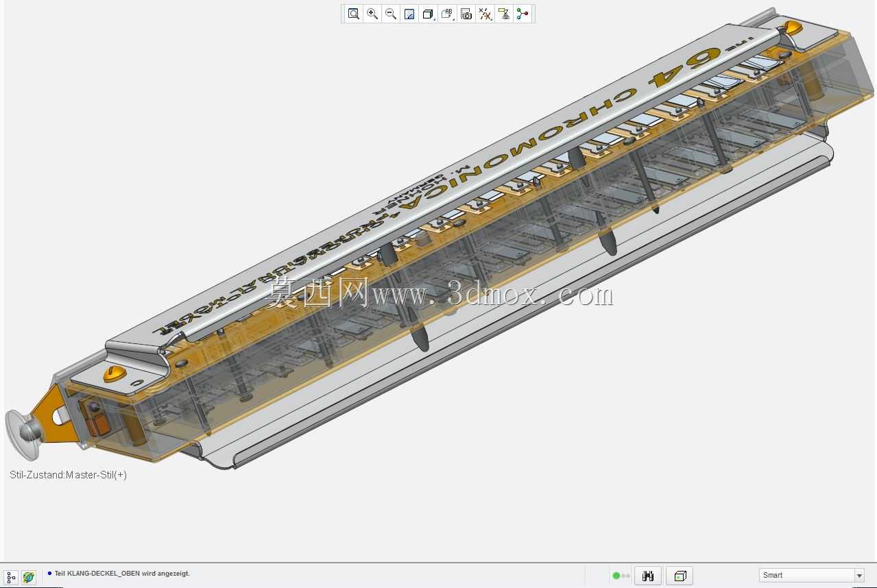Click the Repaint screen icon
The image size is (877, 588).
click(409, 14)
